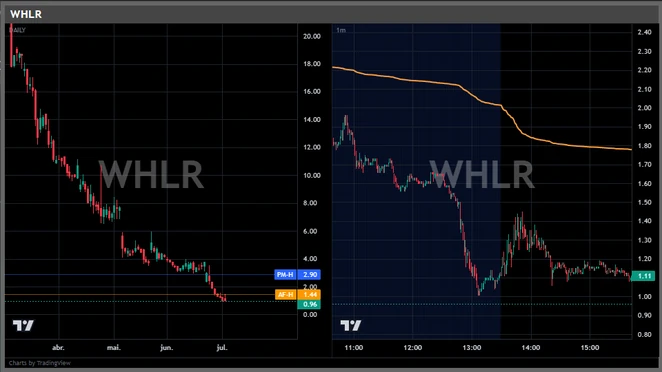
Task: Click the jun. month axis label
Action: click(167, 348)
